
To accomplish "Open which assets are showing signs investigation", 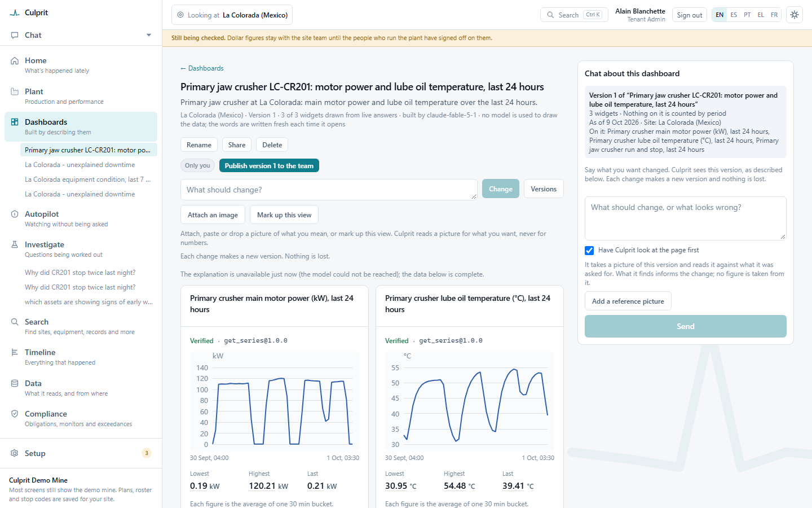I will coord(89,302).
